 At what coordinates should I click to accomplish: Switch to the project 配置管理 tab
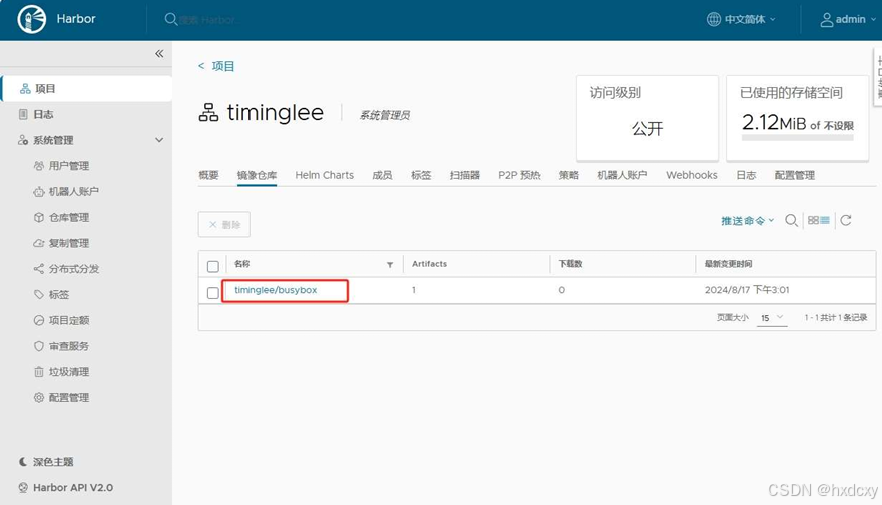click(794, 175)
